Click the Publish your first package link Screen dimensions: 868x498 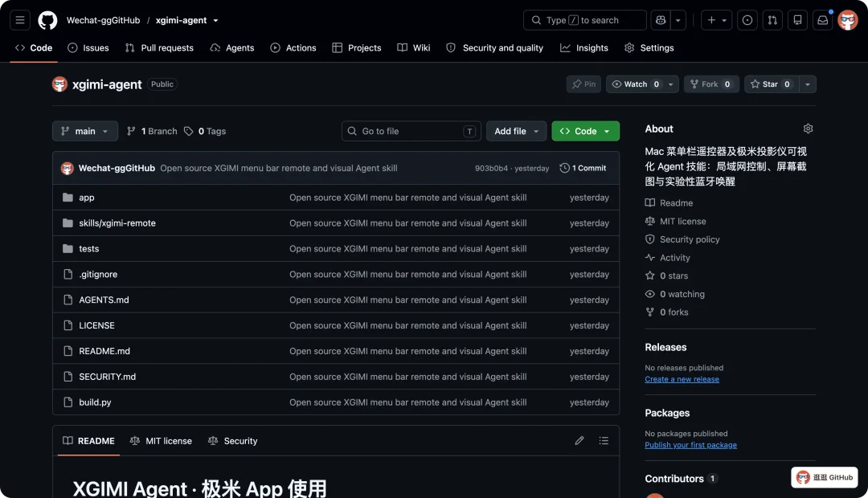690,445
